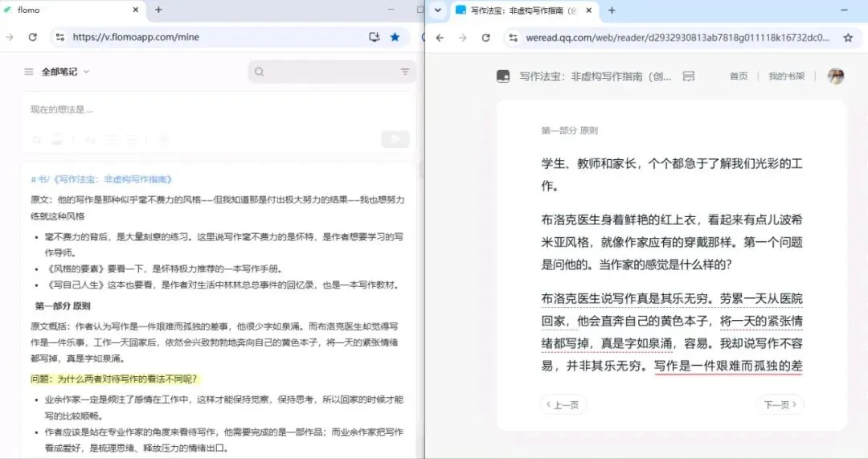Open the Aa text format option

91,140
